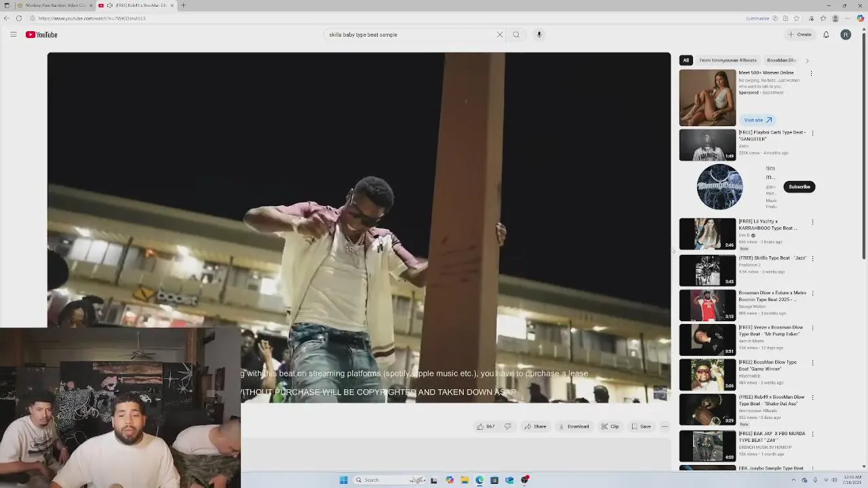
Task: Open the account avatar menu
Action: pyautogui.click(x=846, y=35)
